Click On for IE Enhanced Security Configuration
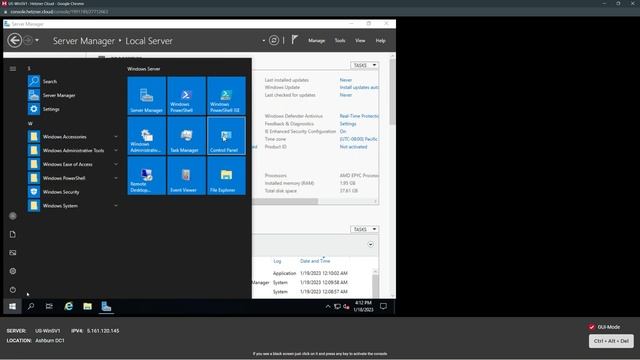 coord(342,131)
